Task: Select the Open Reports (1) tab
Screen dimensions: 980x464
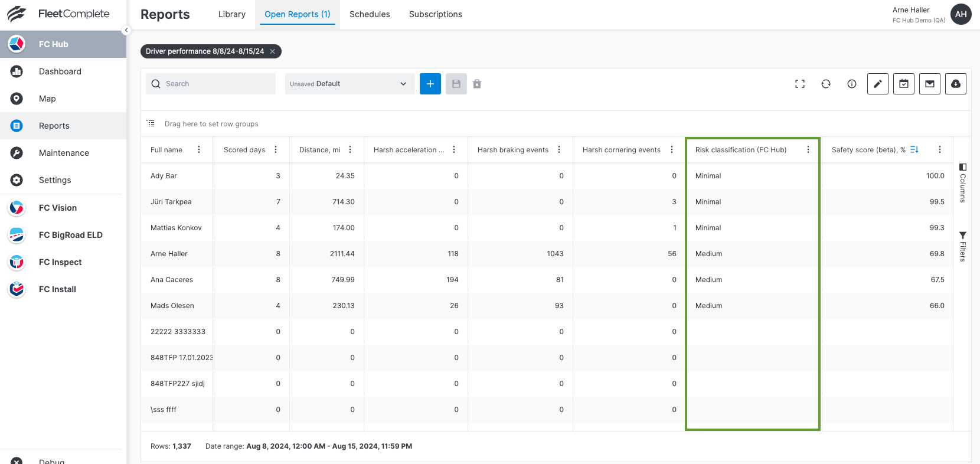Action: tap(298, 14)
